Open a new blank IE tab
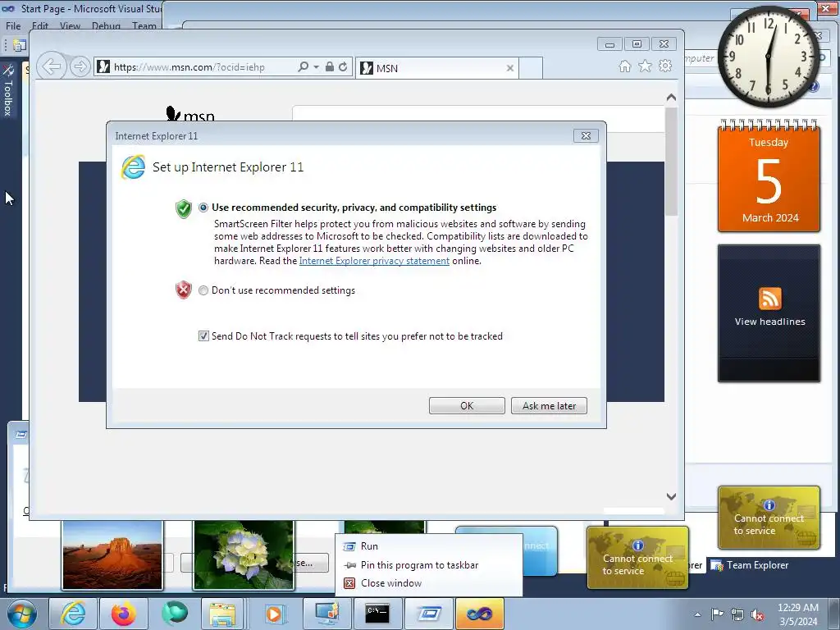 click(531, 68)
